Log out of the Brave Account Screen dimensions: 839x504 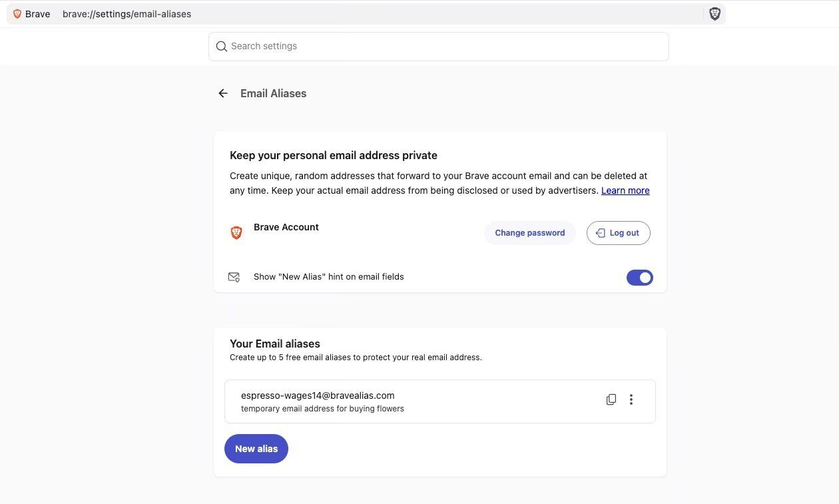click(618, 233)
